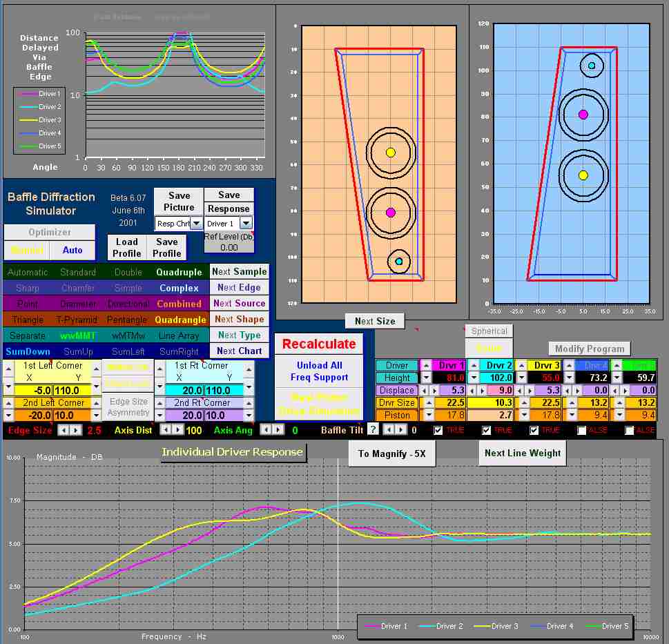Increase Baffle Tilt with right arrow
This screenshot has height=644, width=669.
click(400, 429)
